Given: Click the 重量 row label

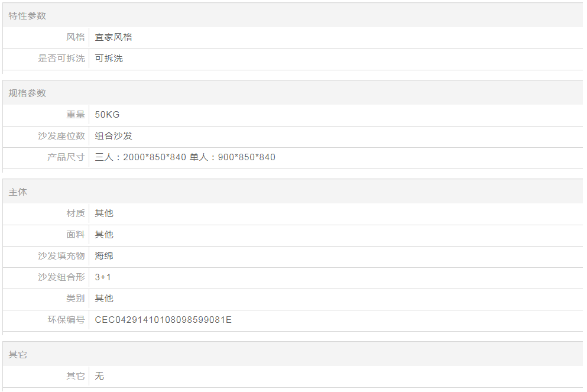Looking at the screenshot, I should 76,115.
